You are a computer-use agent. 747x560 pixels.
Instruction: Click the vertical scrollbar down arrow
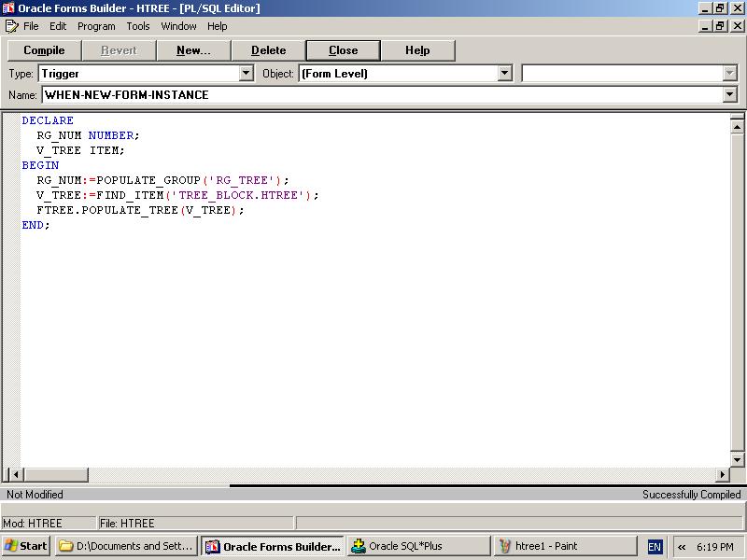[x=737, y=460]
